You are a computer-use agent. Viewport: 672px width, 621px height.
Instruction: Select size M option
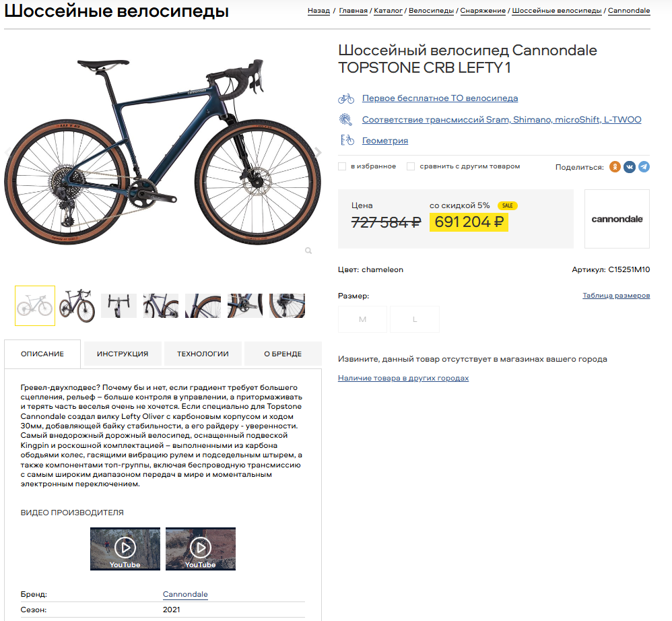click(362, 319)
